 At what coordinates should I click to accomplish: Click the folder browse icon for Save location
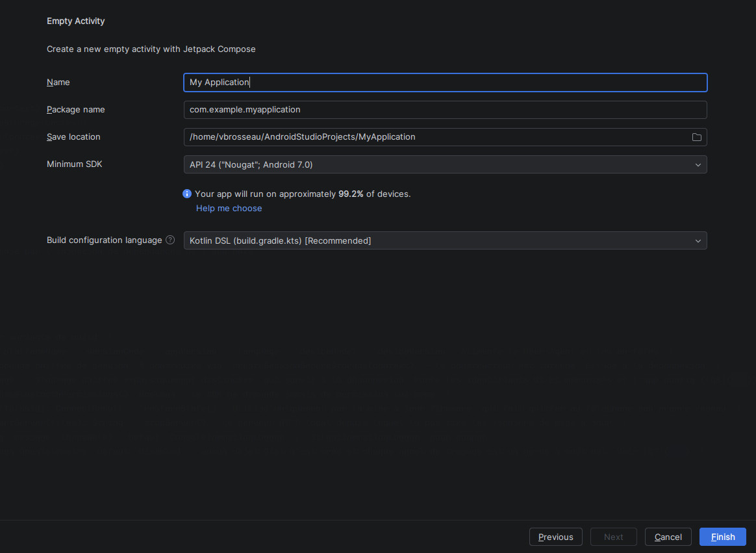pyautogui.click(x=697, y=137)
